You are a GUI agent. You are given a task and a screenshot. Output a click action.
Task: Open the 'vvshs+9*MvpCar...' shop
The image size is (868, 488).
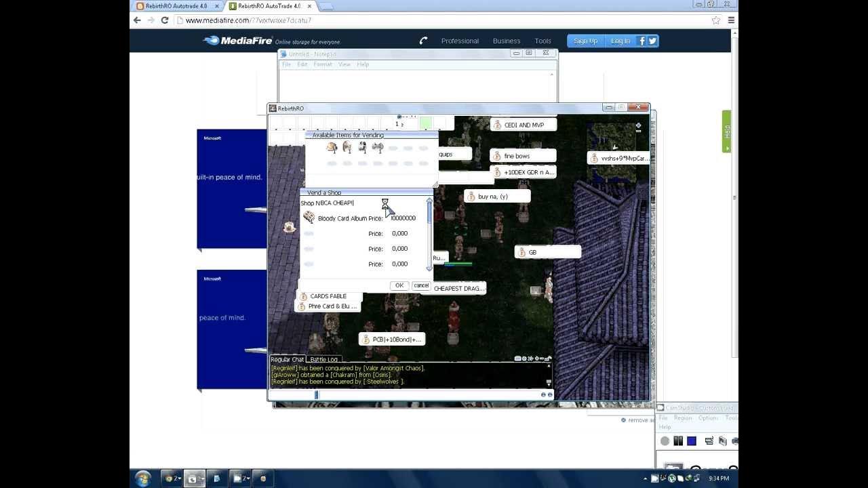[x=618, y=158]
